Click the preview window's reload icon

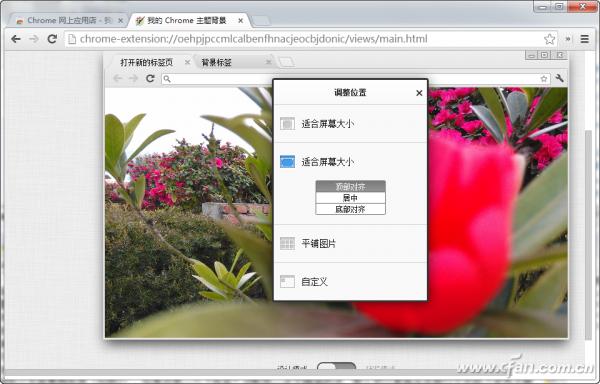(x=150, y=78)
